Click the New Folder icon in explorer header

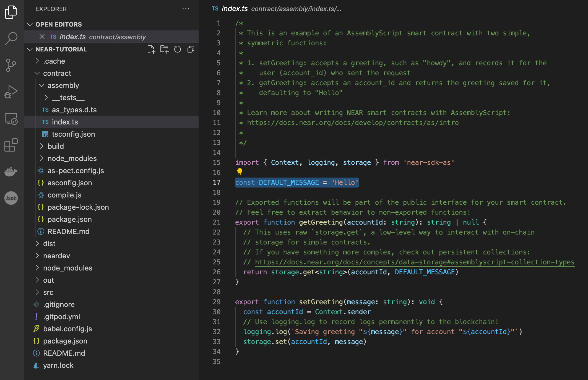click(164, 50)
